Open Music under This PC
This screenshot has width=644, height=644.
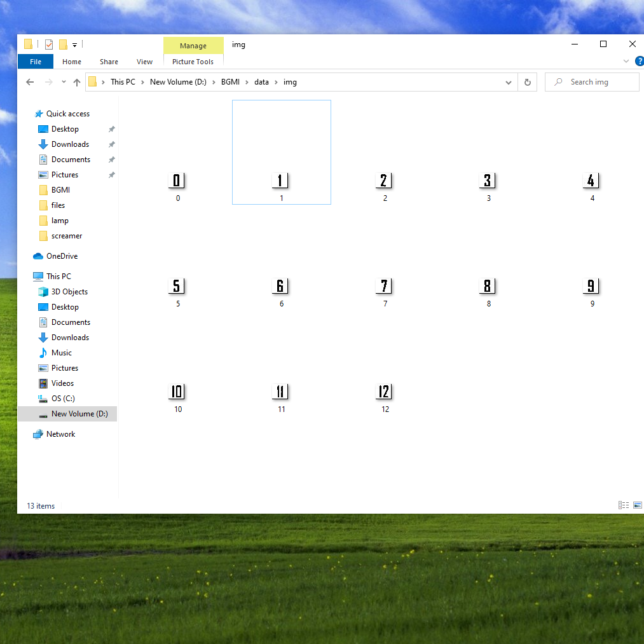[x=61, y=353]
